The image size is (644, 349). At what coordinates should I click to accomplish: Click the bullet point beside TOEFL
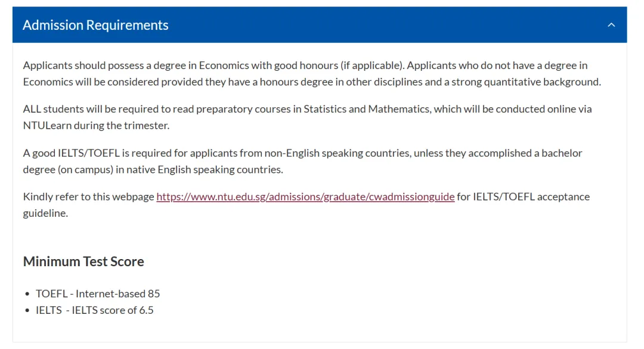[x=27, y=294]
